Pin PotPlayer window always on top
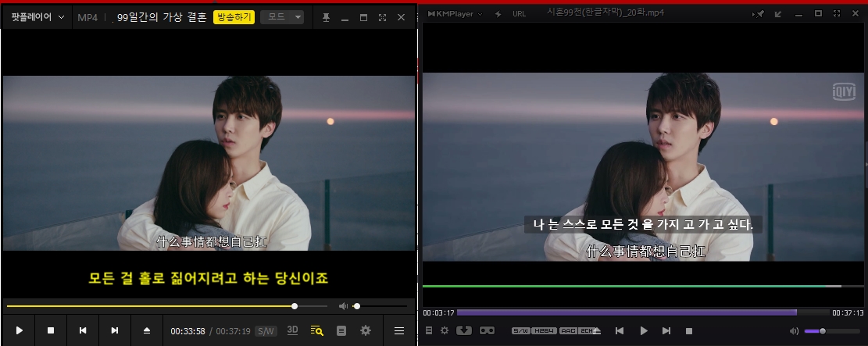The width and height of the screenshot is (868, 346). pyautogui.click(x=326, y=18)
